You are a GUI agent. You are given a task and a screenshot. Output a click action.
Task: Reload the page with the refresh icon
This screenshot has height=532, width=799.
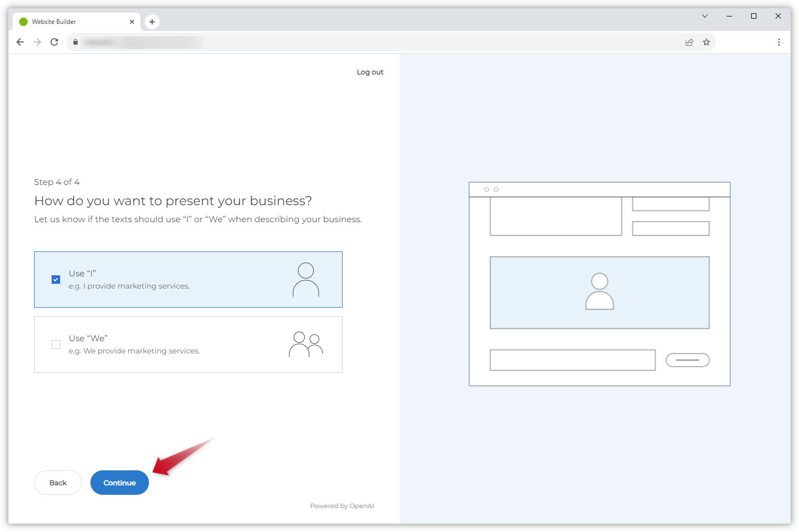[54, 42]
